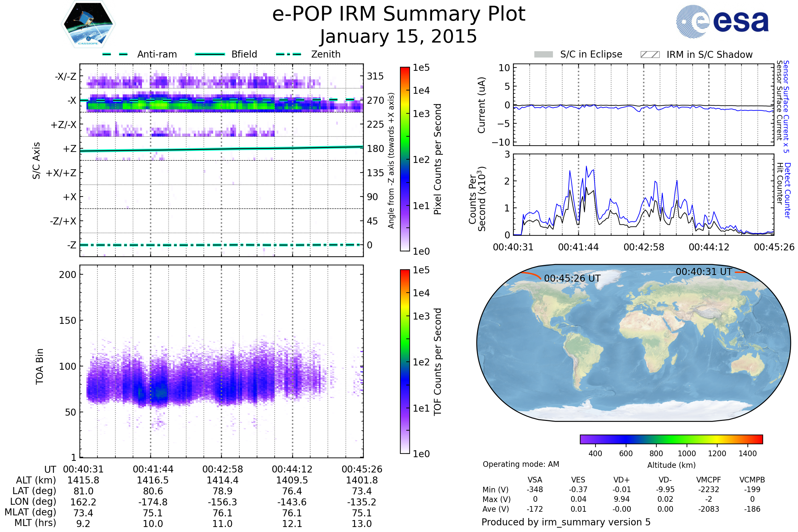Click the e-POP IRM Summary Plot title
Viewport: 798px width, 532px height.
[x=399, y=14]
